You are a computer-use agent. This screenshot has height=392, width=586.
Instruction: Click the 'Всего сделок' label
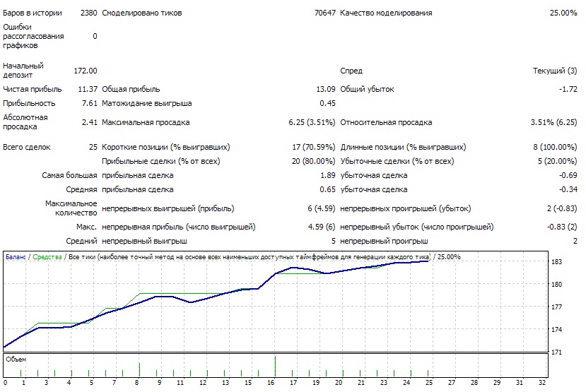pos(27,147)
